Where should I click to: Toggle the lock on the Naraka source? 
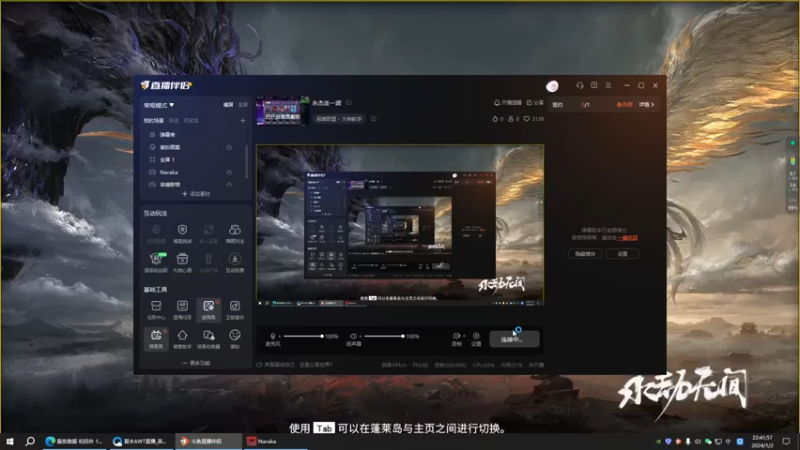pyautogui.click(x=229, y=172)
